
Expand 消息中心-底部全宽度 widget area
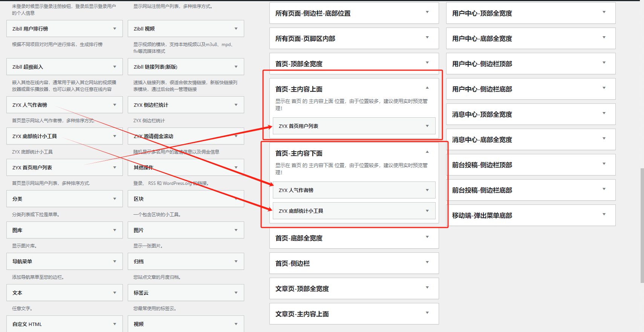tap(604, 139)
